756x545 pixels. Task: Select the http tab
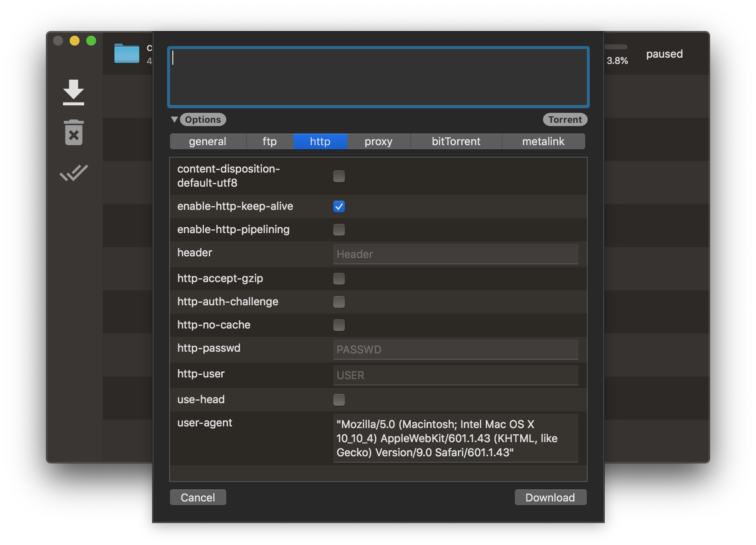click(320, 141)
